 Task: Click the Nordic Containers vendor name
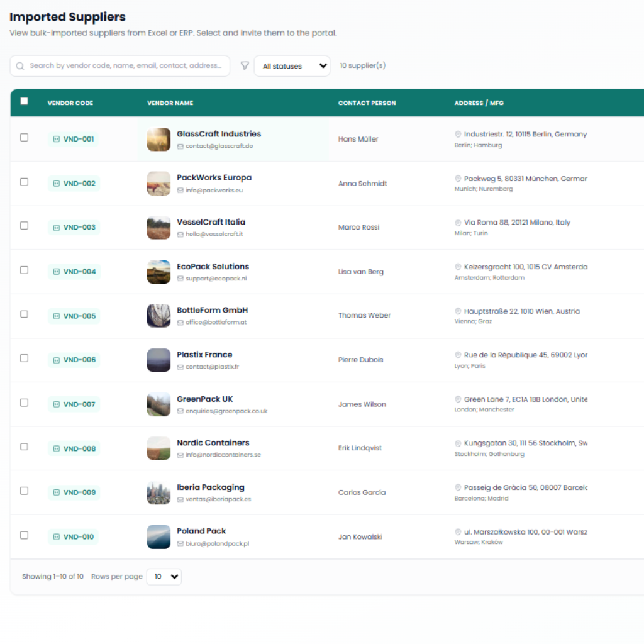pyautogui.click(x=213, y=443)
